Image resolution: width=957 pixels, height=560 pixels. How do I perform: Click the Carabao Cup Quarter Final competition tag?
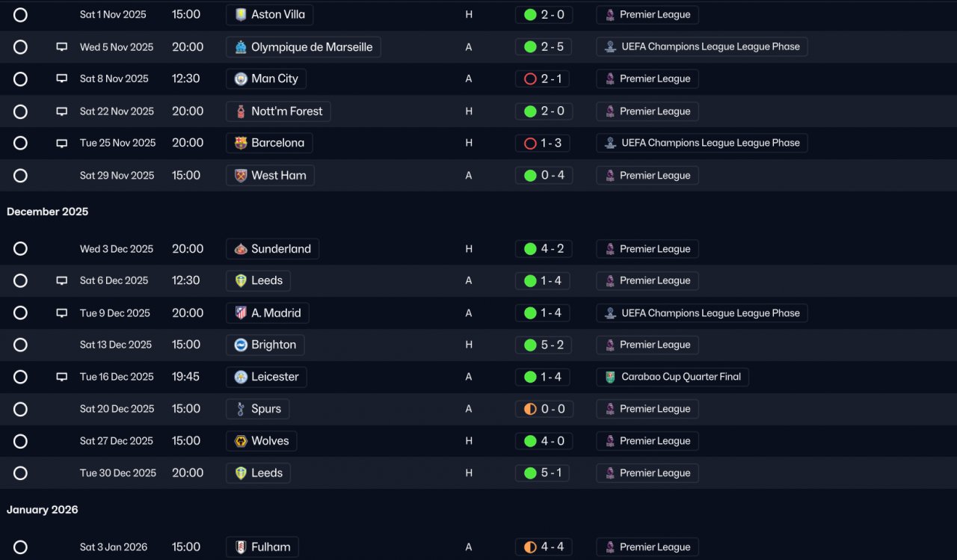pos(673,377)
